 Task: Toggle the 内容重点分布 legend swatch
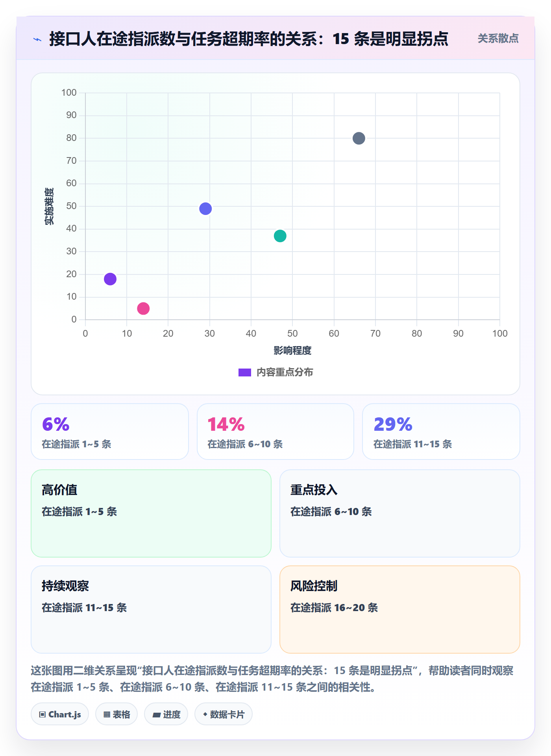click(x=244, y=372)
